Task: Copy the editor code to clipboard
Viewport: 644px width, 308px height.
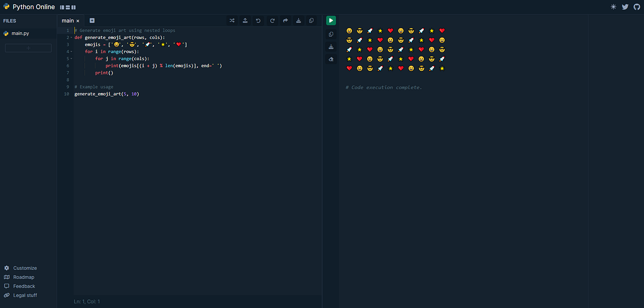Action: pyautogui.click(x=312, y=21)
